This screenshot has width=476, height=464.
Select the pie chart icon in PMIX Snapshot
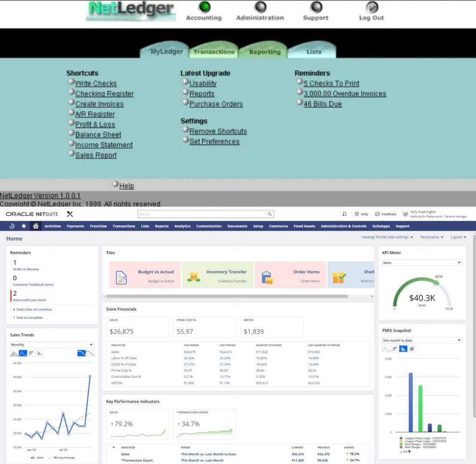coord(412,349)
